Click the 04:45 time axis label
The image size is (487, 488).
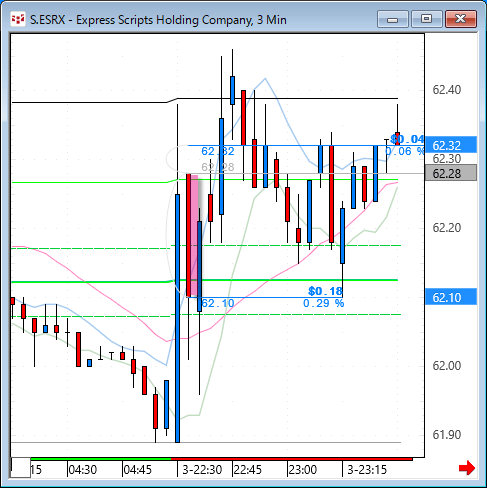click(x=138, y=470)
